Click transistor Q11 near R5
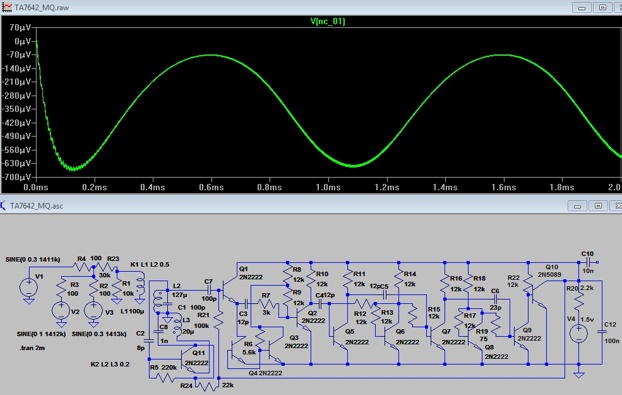622x395 pixels. click(188, 359)
